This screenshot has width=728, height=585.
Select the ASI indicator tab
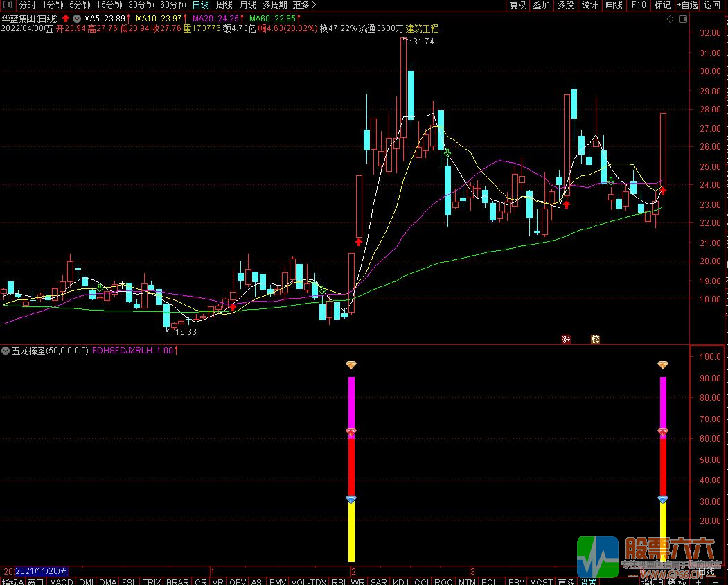(x=258, y=582)
